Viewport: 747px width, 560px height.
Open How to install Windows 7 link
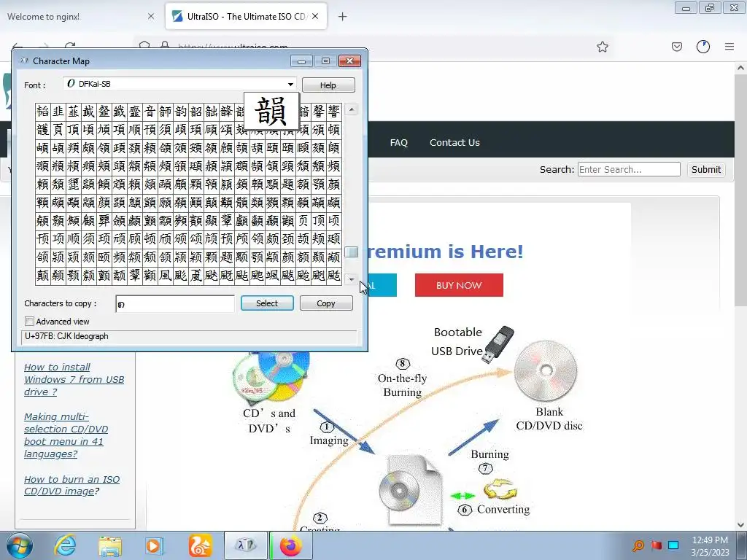(74, 379)
